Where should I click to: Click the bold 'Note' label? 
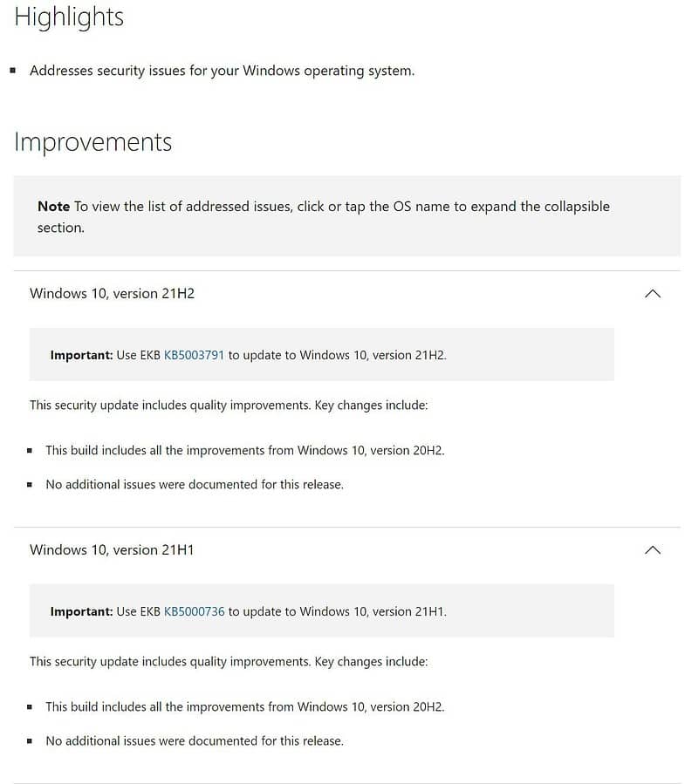coord(53,207)
